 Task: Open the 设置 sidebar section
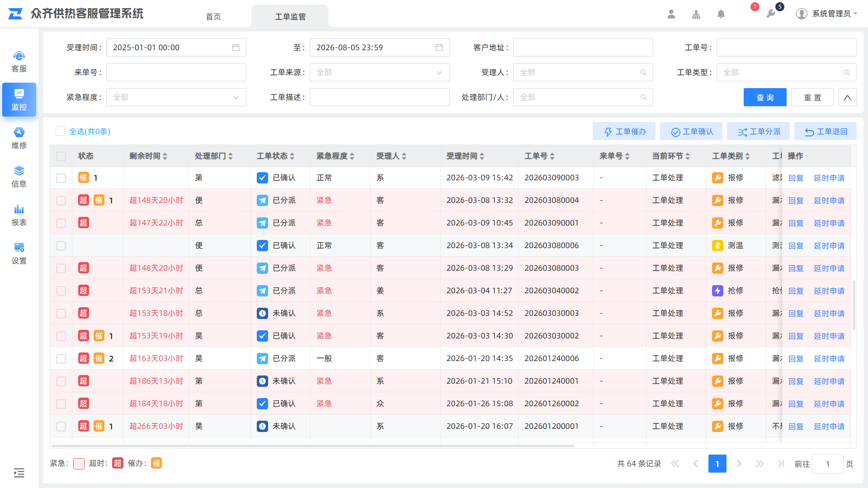pyautogui.click(x=19, y=253)
